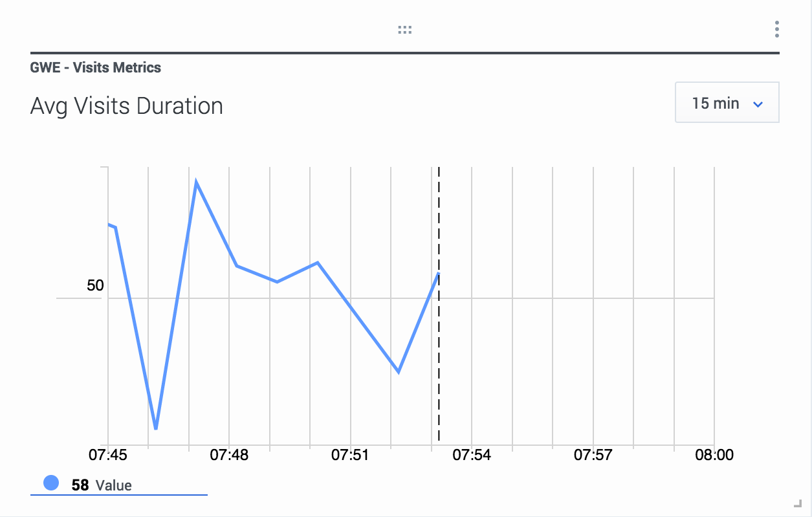Open the vertical three-dot options menu

(776, 29)
